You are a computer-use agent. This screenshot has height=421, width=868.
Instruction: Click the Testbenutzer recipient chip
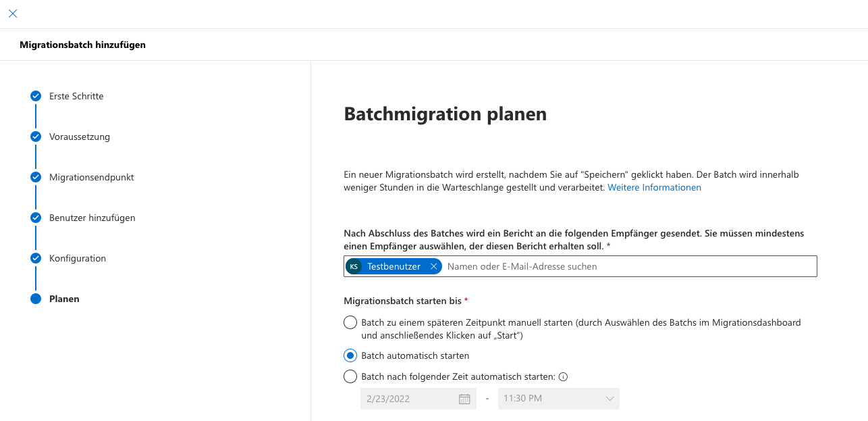click(x=393, y=266)
